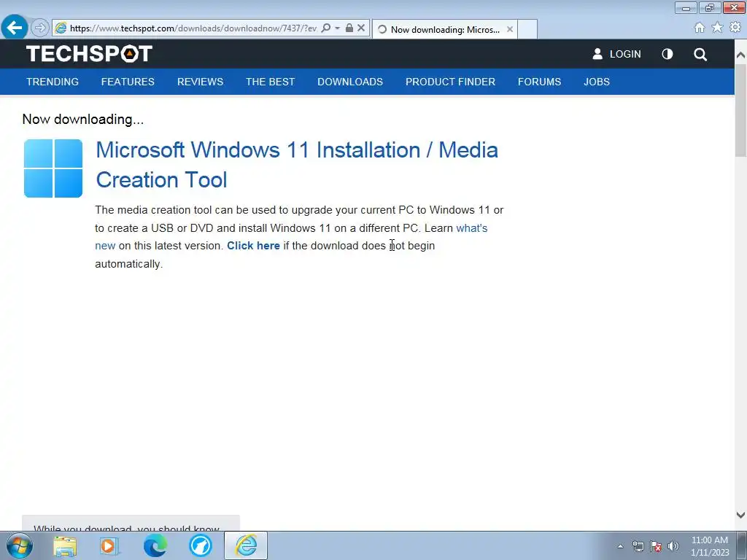This screenshot has width=747, height=560.
Task: Open Windows Explorer from the taskbar
Action: [65, 545]
